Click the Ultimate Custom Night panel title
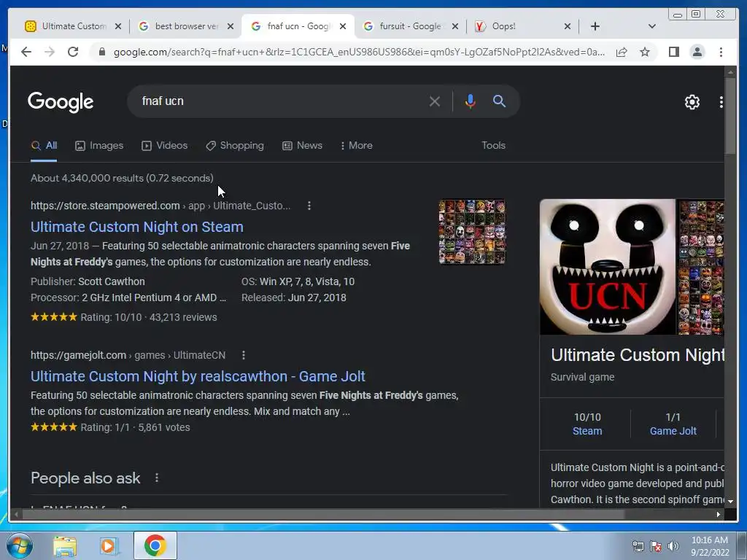 pos(638,355)
